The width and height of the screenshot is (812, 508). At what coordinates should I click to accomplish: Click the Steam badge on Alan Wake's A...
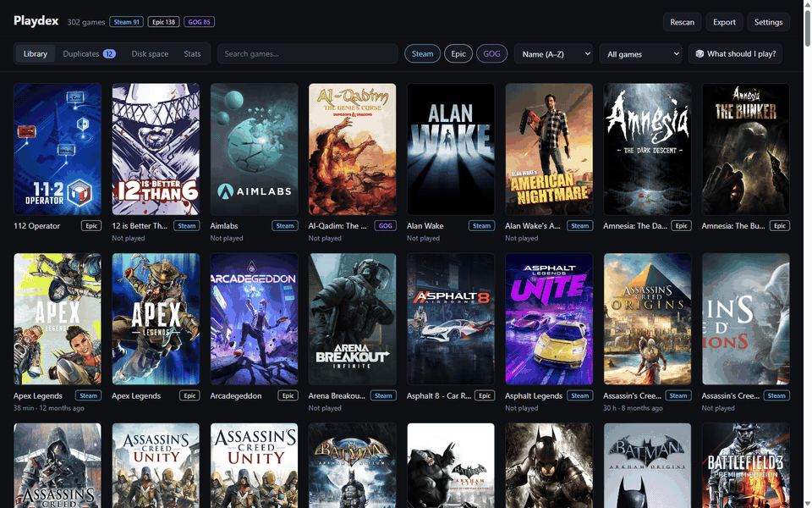point(580,225)
